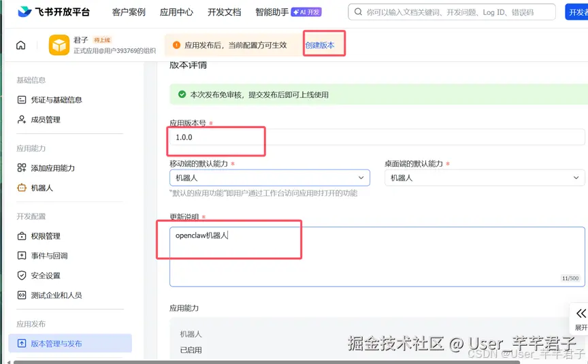
Task: Click the 创建版本 link
Action: click(x=320, y=46)
